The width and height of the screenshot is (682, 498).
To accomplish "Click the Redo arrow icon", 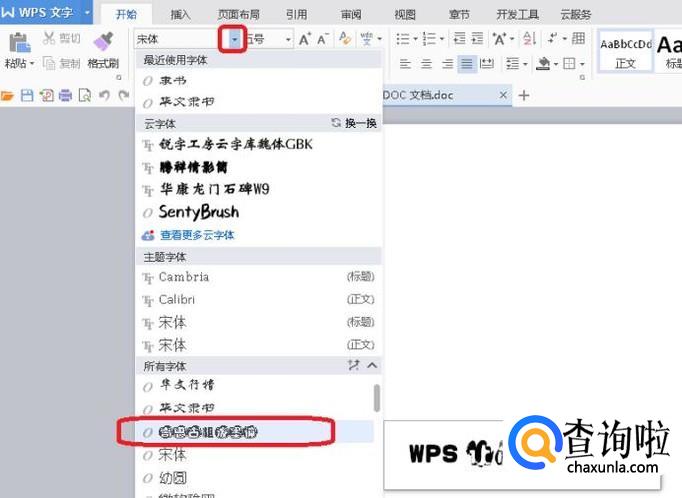I will [x=124, y=95].
